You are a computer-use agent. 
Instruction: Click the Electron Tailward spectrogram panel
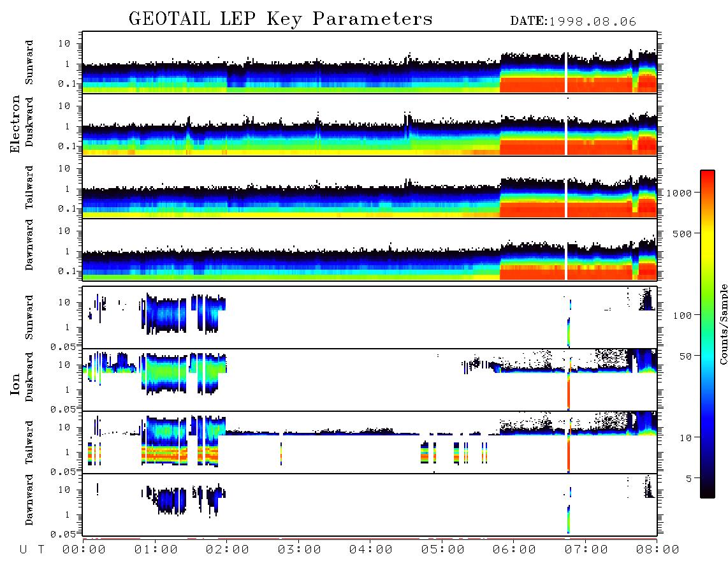pos(370,187)
